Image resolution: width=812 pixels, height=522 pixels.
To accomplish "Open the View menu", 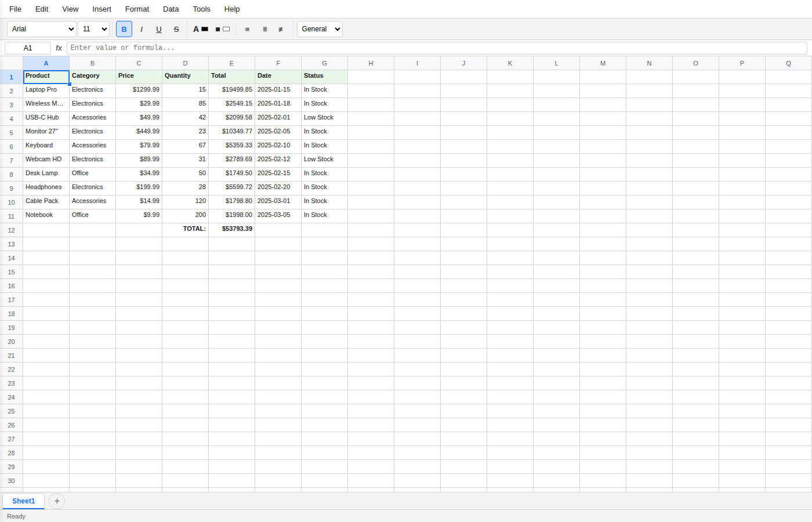I will [70, 9].
